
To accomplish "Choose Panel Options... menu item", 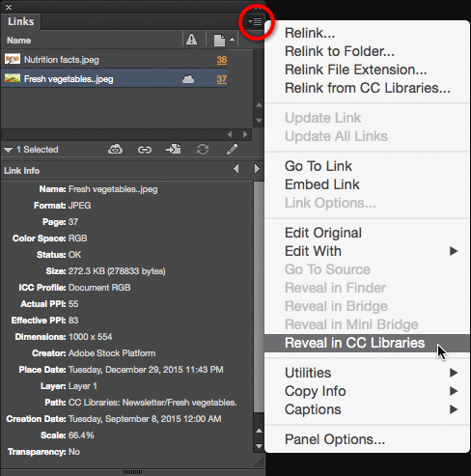I will click(367, 439).
